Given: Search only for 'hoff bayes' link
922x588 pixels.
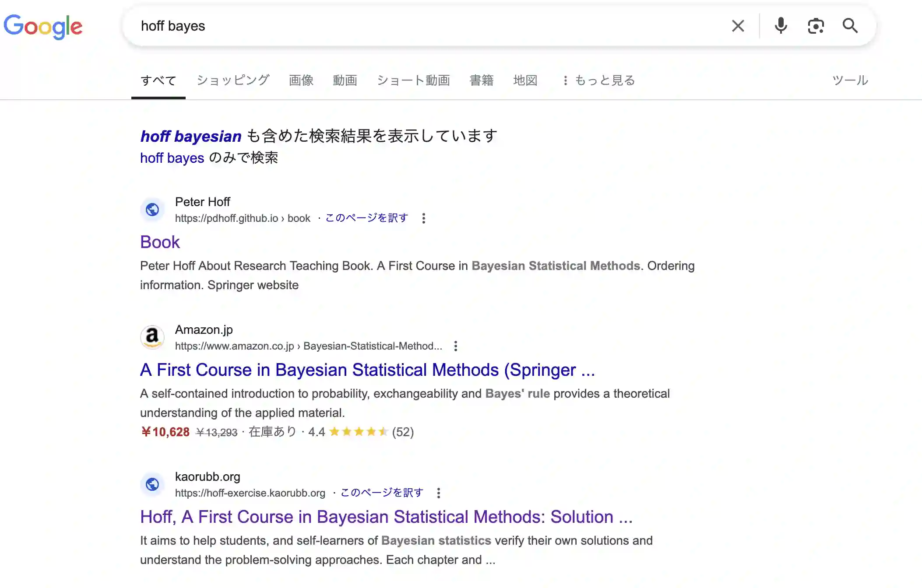Looking at the screenshot, I should [172, 158].
